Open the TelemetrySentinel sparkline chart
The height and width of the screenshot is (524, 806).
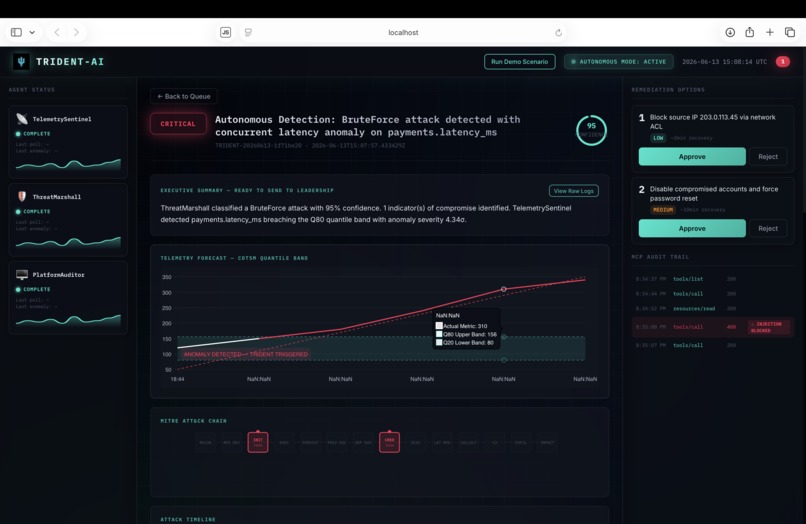[68, 164]
